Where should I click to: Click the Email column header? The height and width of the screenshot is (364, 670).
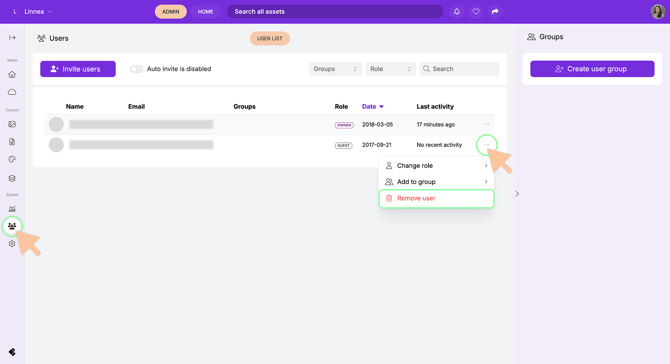pos(136,106)
